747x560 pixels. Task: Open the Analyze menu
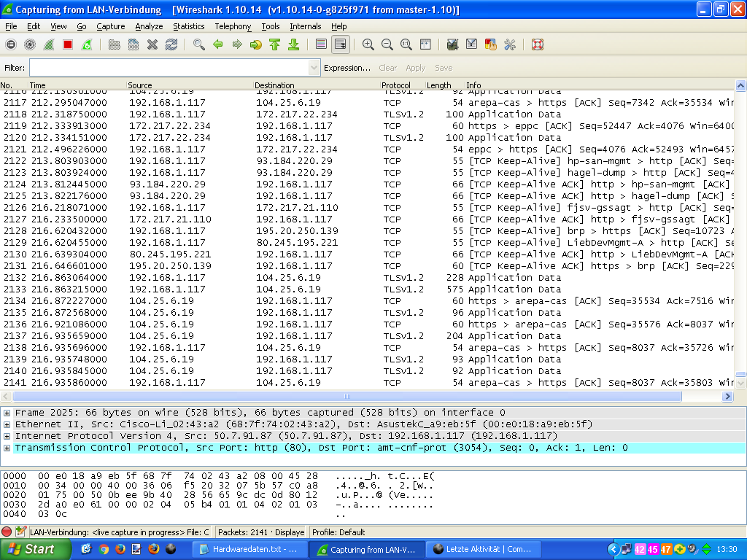click(149, 26)
